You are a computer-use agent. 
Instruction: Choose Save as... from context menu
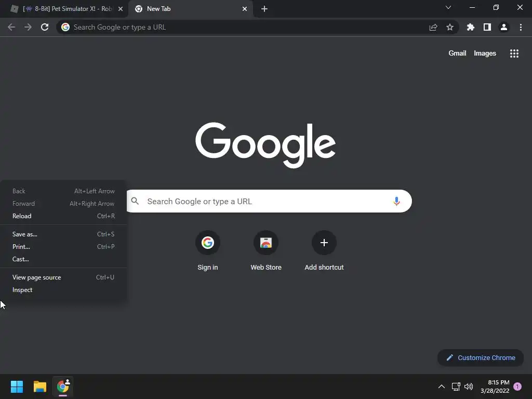click(63, 234)
